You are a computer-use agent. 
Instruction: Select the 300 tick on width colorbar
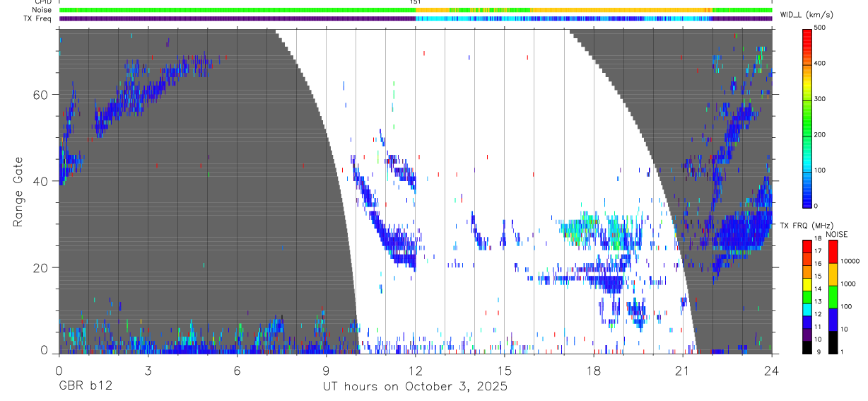[820, 99]
